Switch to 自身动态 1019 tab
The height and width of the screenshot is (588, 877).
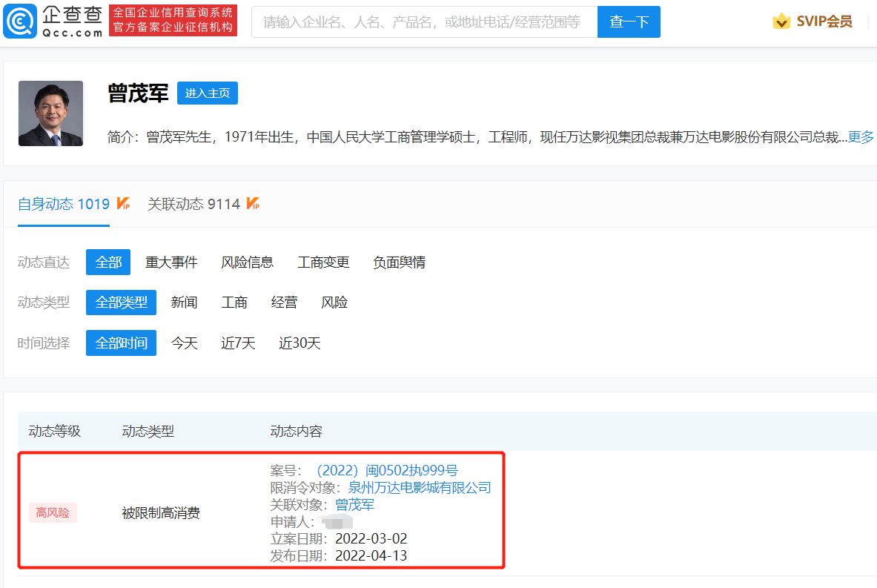64,204
